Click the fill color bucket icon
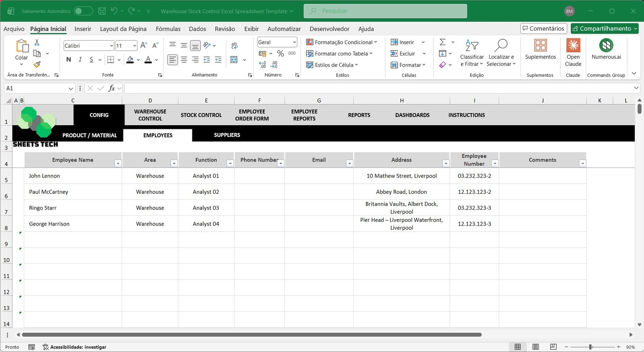This screenshot has width=644, height=352. click(130, 60)
